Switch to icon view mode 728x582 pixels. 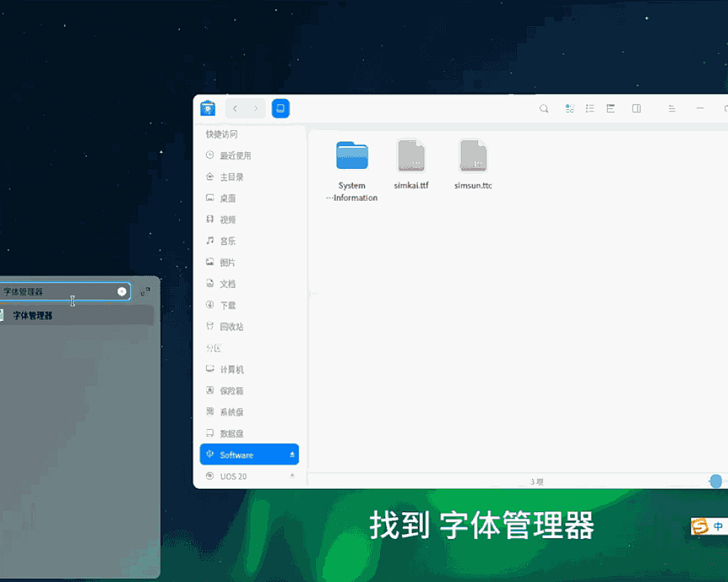coord(569,108)
